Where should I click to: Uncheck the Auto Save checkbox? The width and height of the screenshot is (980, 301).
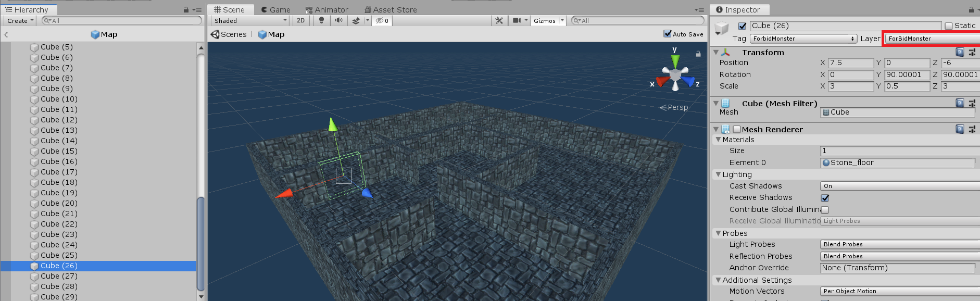click(x=667, y=34)
